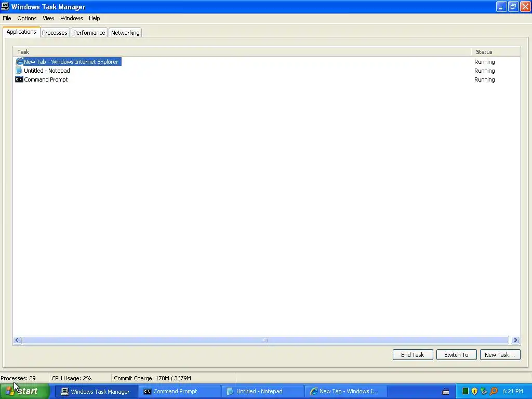Open the Windows menu

point(72,18)
